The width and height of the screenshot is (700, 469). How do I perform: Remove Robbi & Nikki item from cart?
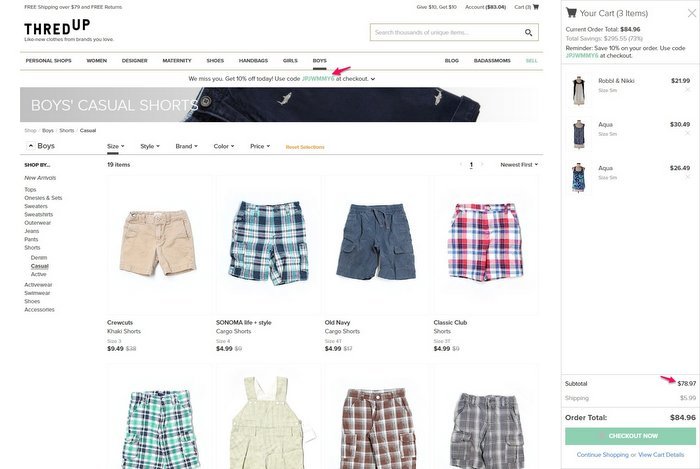[688, 90]
